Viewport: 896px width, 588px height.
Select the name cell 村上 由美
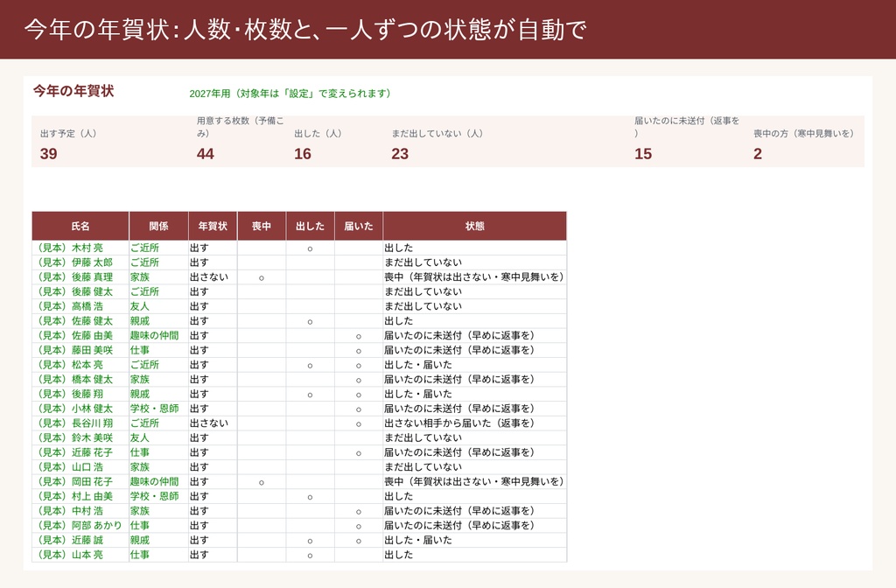click(x=80, y=497)
